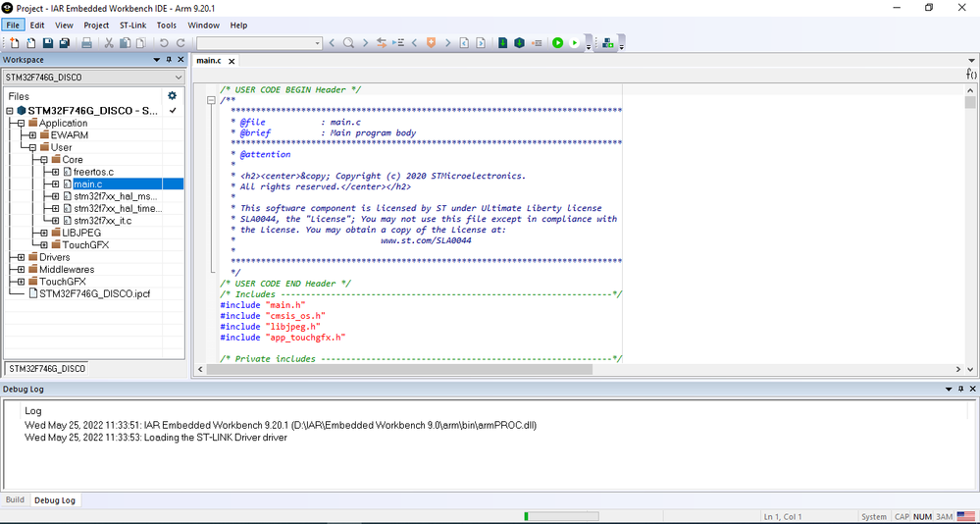Click the Toggle Breakpoint icon
Image resolution: width=980 pixels, height=524 pixels.
click(x=537, y=42)
